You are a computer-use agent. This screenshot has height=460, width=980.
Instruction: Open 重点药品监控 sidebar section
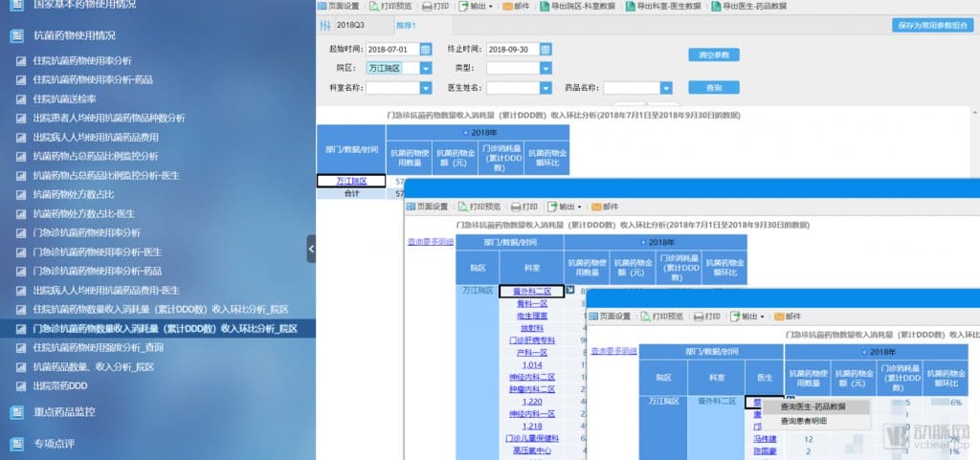[64, 412]
